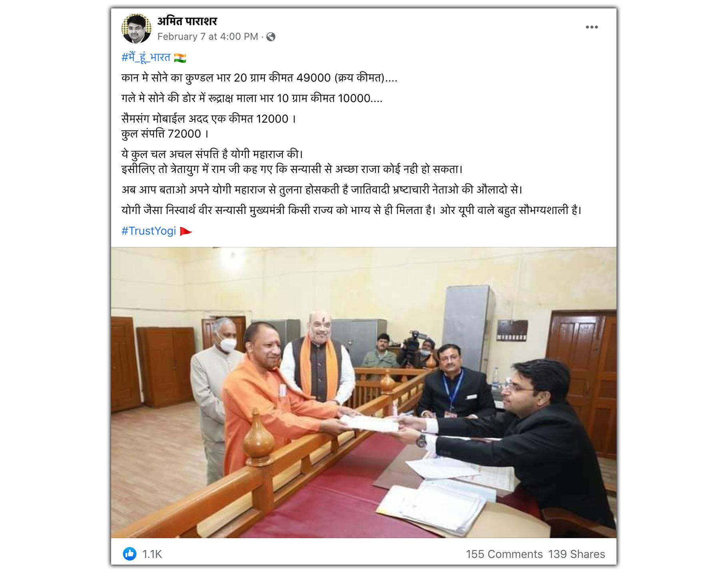Open the attached post photo

(x=364, y=392)
